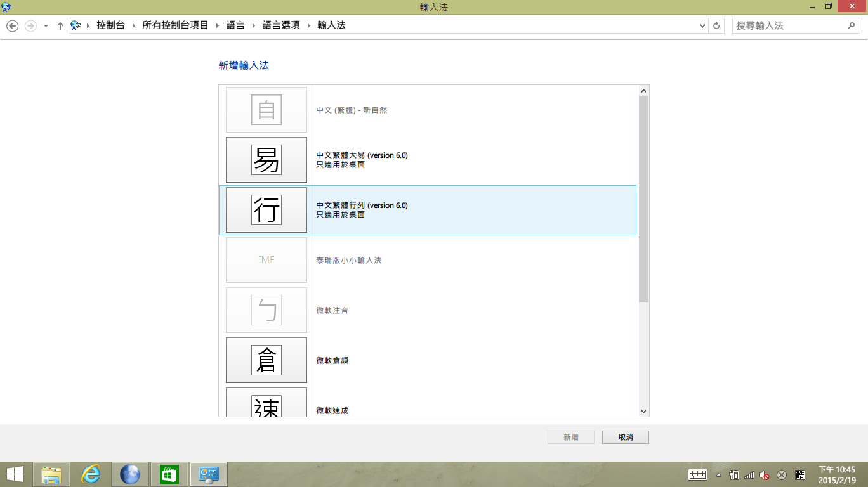Click 中文 (繁體) - 新自然 text

point(352,110)
